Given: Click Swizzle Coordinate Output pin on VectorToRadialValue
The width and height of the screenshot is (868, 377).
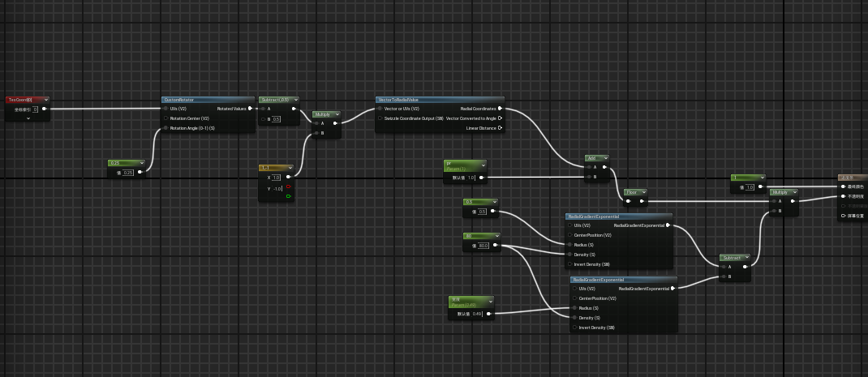Looking at the screenshot, I should tap(380, 118).
